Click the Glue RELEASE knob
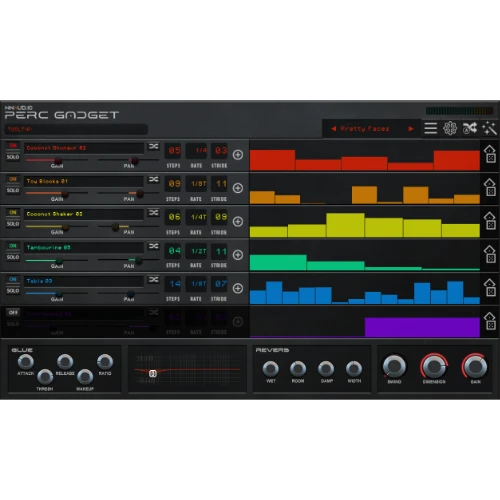 click(x=65, y=362)
